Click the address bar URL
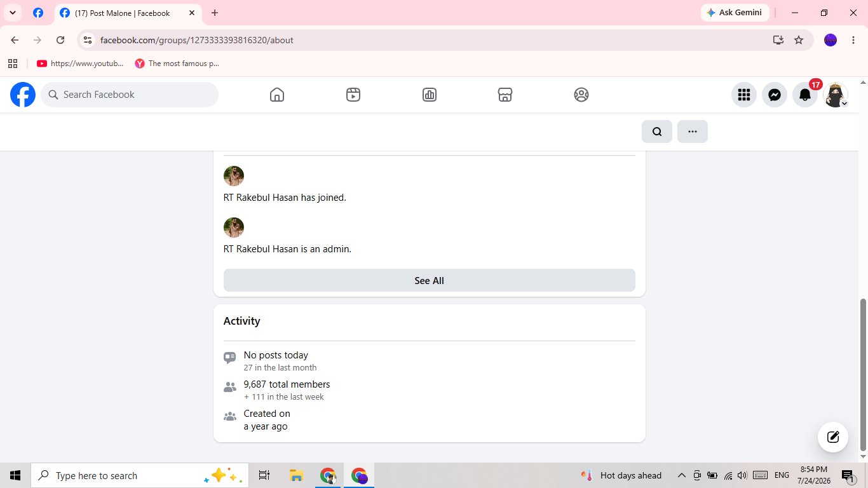Screen dimensions: 868x488 tap(197, 40)
